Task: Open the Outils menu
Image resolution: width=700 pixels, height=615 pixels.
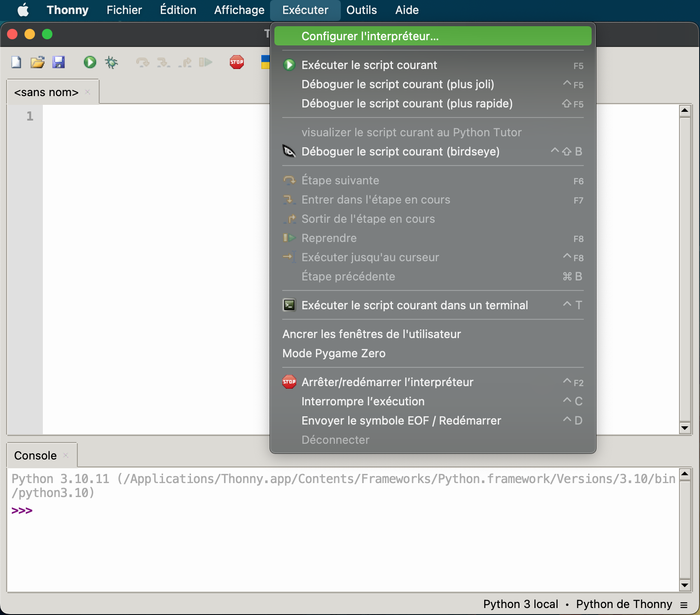Action: [361, 10]
